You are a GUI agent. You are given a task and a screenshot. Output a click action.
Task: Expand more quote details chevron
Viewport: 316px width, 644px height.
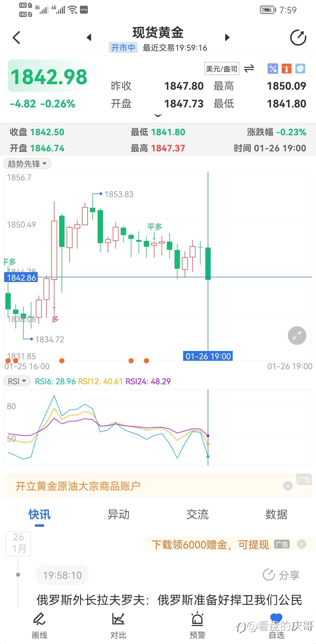pos(158,116)
